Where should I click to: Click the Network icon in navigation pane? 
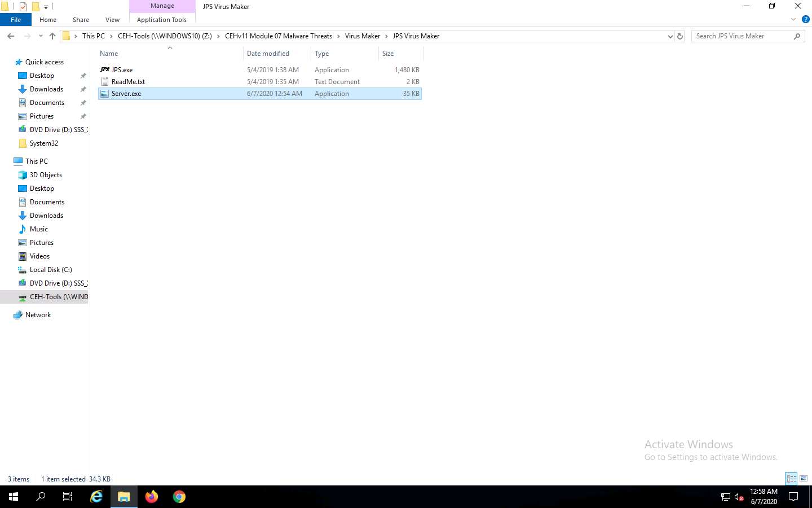point(18,315)
